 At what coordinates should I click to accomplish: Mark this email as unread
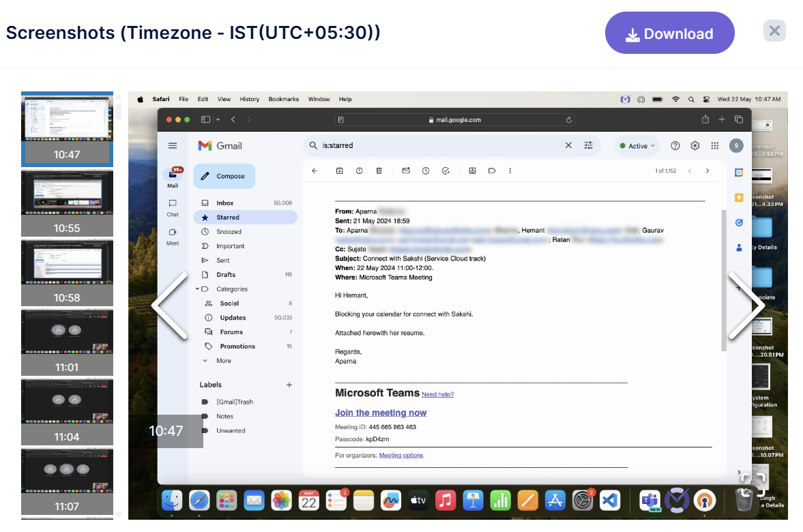click(x=406, y=171)
